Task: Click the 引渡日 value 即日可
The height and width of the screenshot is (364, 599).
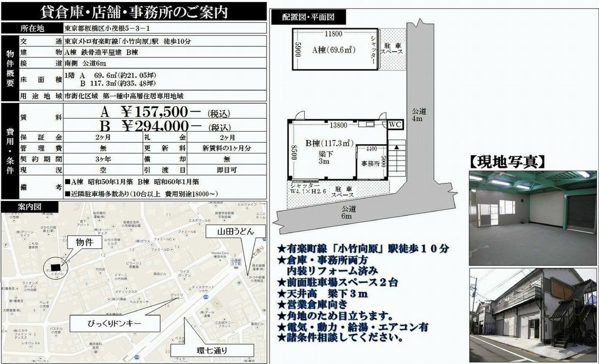Action: click(227, 171)
